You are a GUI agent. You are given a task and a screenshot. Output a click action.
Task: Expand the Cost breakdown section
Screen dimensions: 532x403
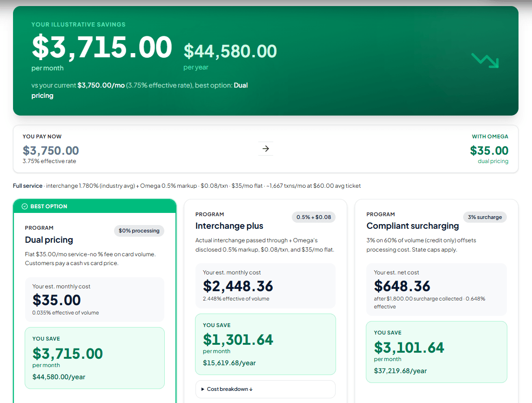[265, 389]
